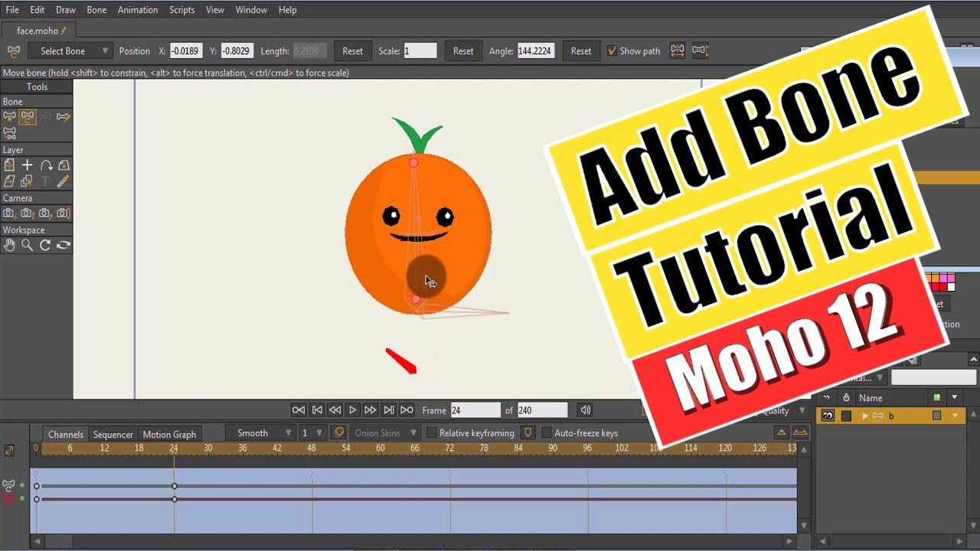This screenshot has width=980, height=551.
Task: Select the Roll Camera tool
Action: (x=46, y=214)
